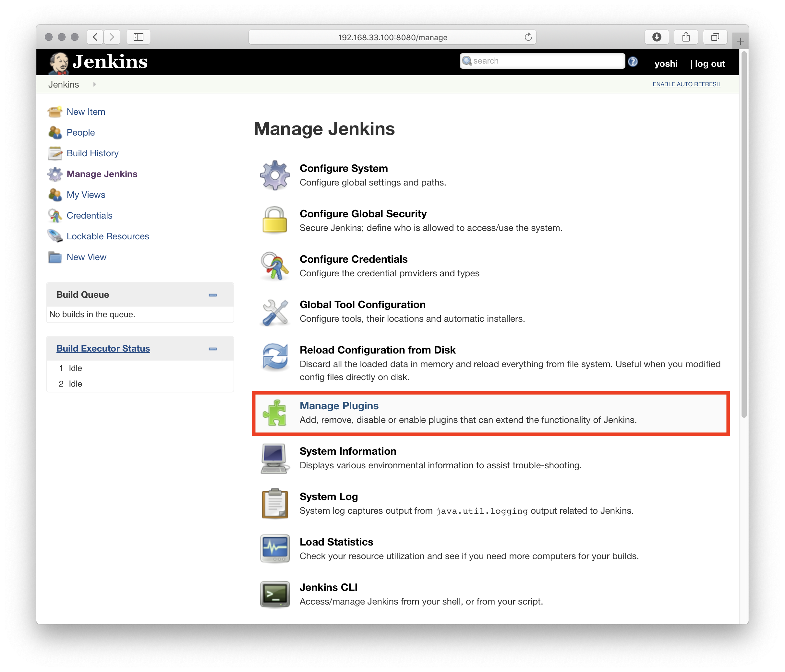Open the Configure Global Security link
Image resolution: width=785 pixels, height=672 pixels.
tap(363, 214)
